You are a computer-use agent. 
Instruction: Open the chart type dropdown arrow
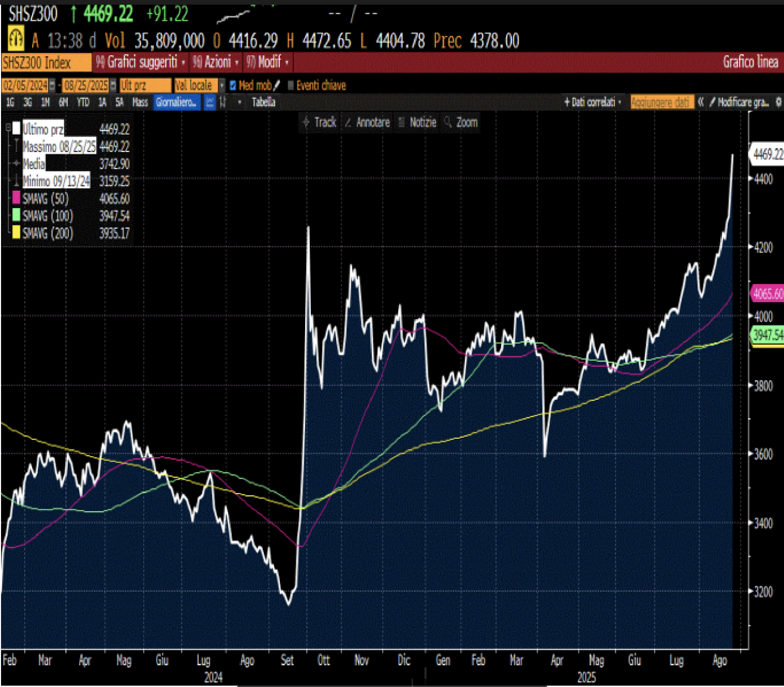pos(239,102)
